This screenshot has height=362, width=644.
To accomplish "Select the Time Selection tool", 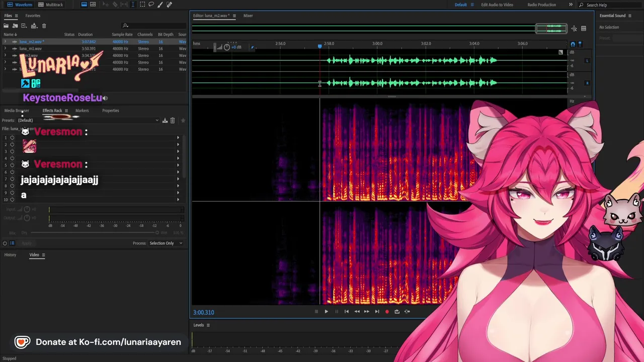I will [x=133, y=5].
